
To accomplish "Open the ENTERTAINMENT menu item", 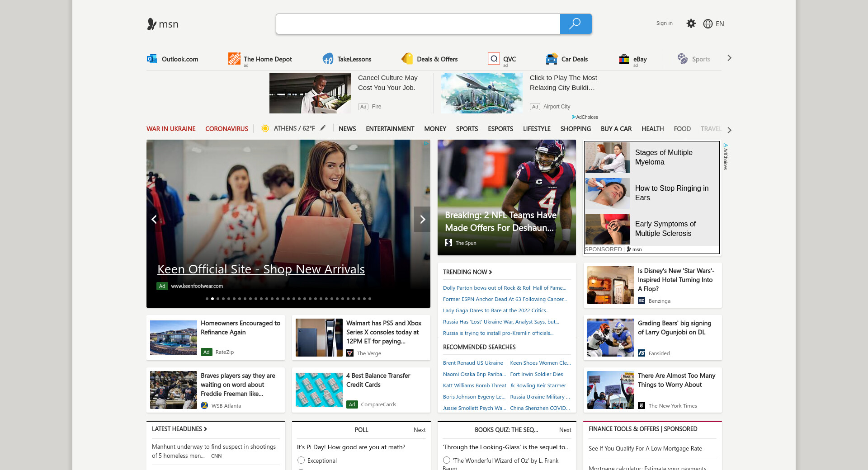I will 390,129.
